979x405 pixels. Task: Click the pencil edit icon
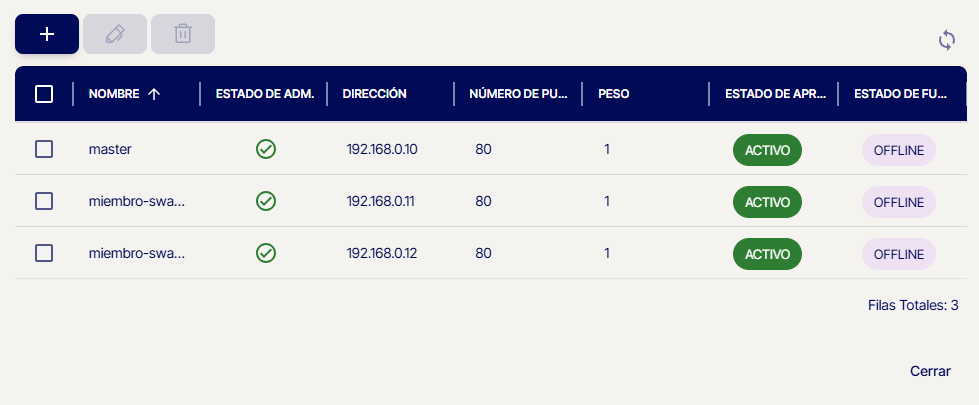(x=115, y=34)
